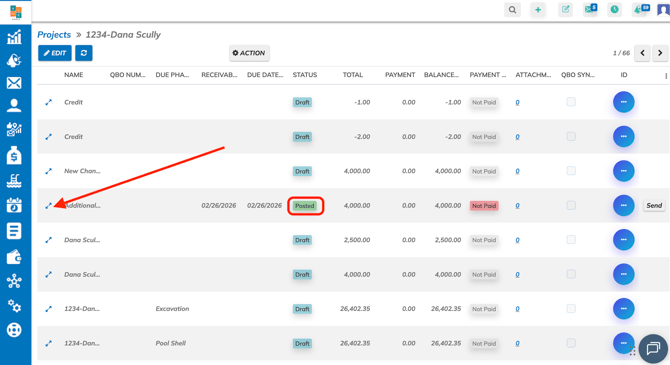
Task: Open the wallet icon in sidebar
Action: coord(14,257)
